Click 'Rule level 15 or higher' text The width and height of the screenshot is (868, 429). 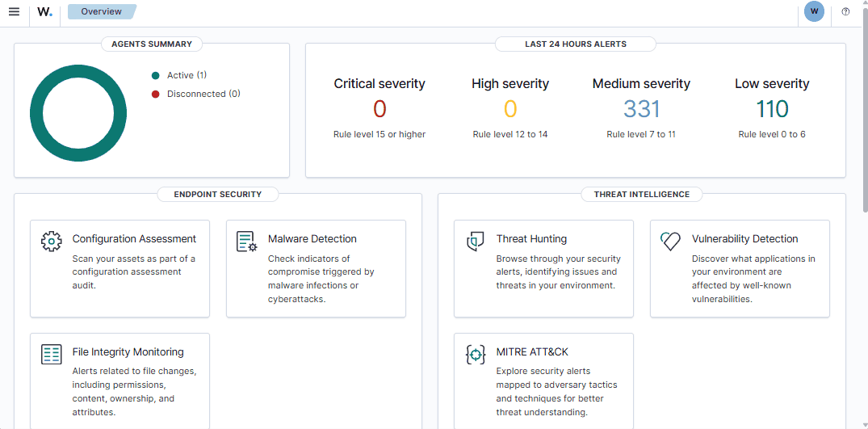[379, 134]
